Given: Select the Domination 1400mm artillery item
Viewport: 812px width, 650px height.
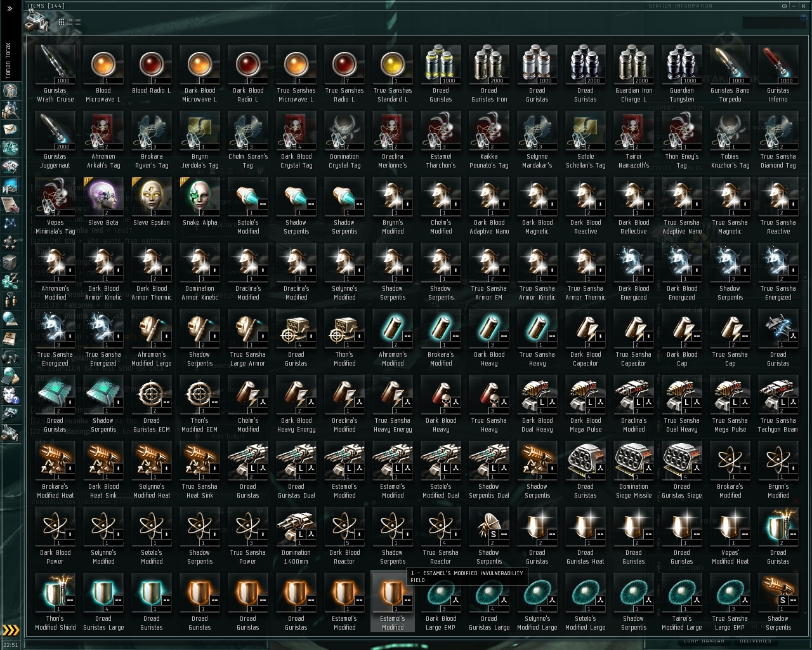Looking at the screenshot, I should (296, 536).
